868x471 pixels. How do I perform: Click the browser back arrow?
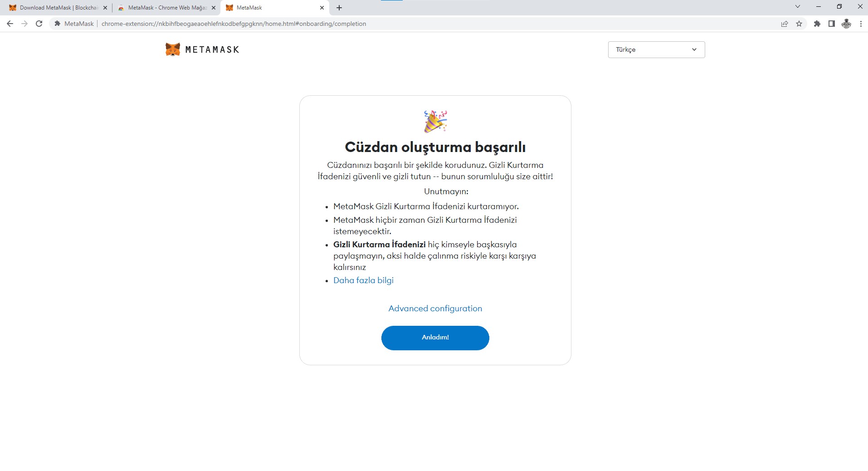[10, 24]
